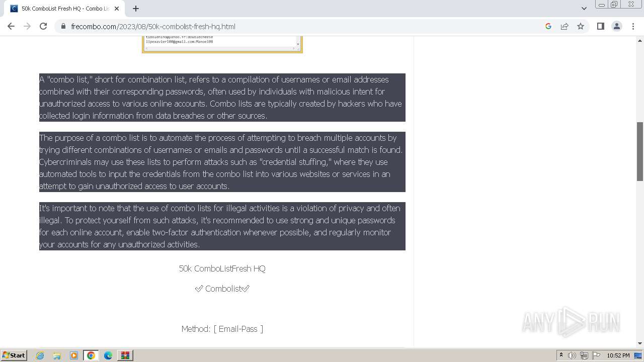Click paragraph starting 'A "combo list,"'

pyautogui.click(x=222, y=98)
